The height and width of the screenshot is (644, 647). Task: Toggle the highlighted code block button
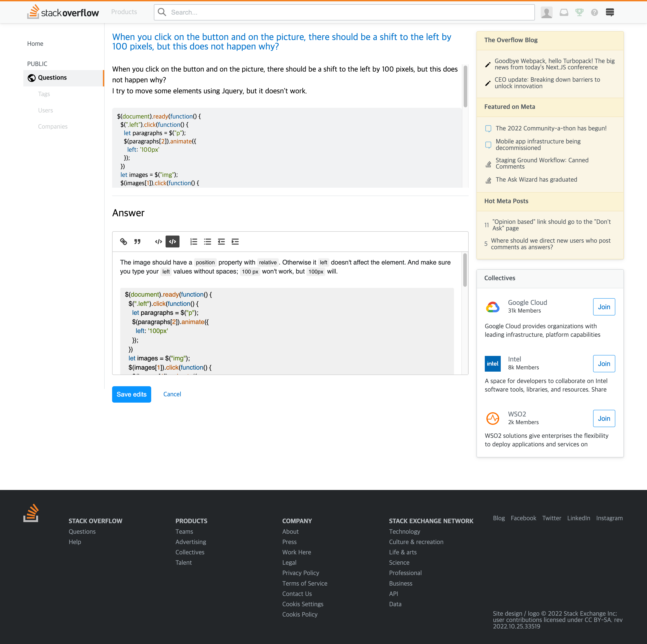(173, 242)
